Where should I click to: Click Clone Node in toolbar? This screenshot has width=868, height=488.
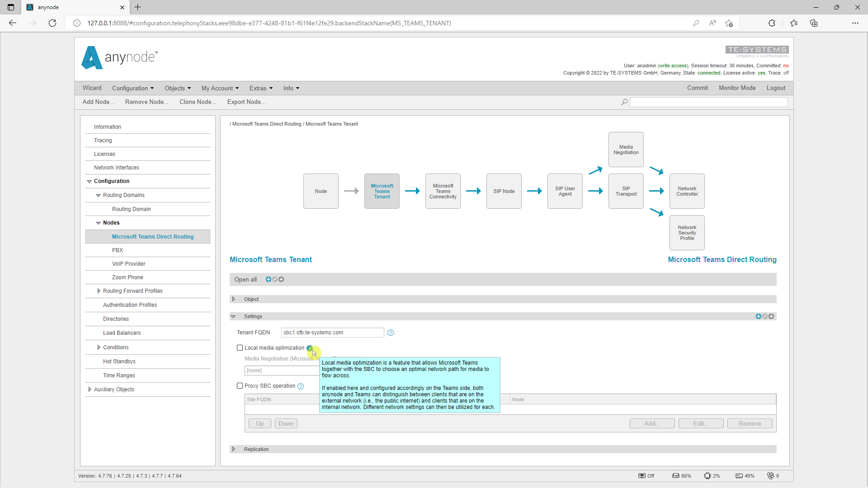pos(198,102)
